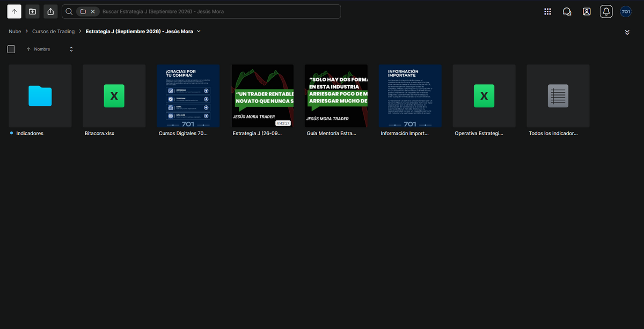Expand the panel with the double chevron
The height and width of the screenshot is (329, 644).
[x=627, y=32]
